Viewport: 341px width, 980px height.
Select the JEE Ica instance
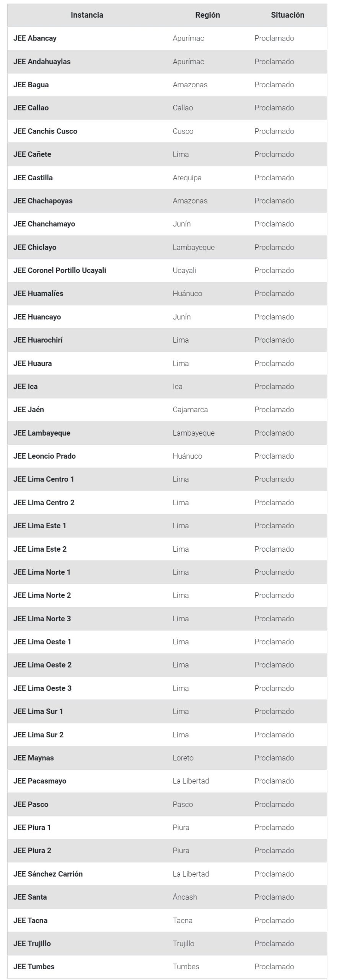26,386
